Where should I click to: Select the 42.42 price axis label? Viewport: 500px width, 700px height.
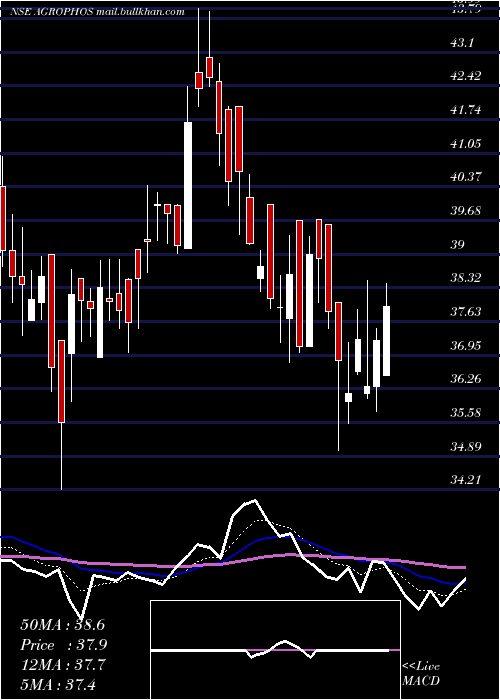pyautogui.click(x=466, y=76)
